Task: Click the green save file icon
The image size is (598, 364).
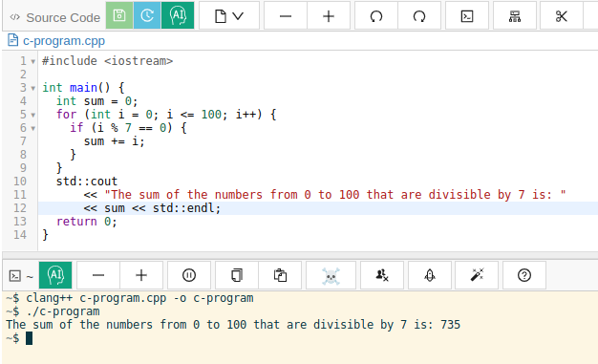Action: click(x=119, y=15)
